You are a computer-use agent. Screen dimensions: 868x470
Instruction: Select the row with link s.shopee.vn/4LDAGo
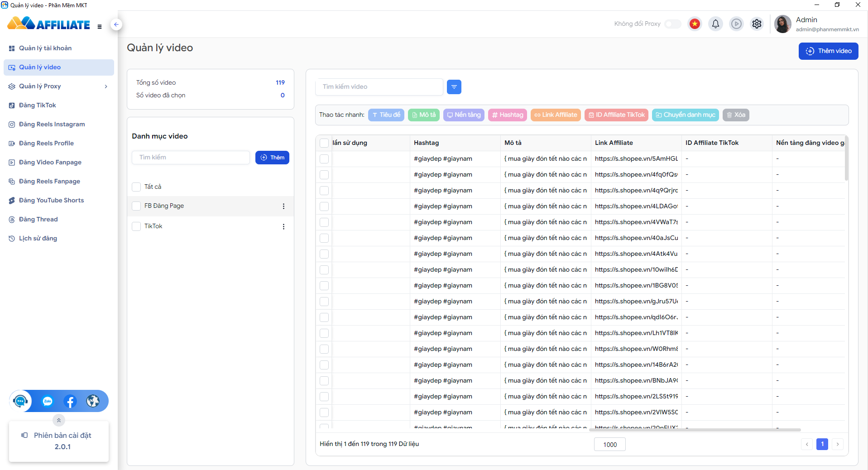point(324,206)
